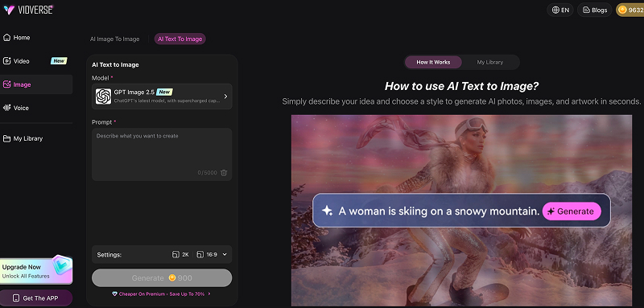This screenshot has height=308, width=644.
Task: Open the GPT Image 2.5 model selector
Action: (x=162, y=97)
